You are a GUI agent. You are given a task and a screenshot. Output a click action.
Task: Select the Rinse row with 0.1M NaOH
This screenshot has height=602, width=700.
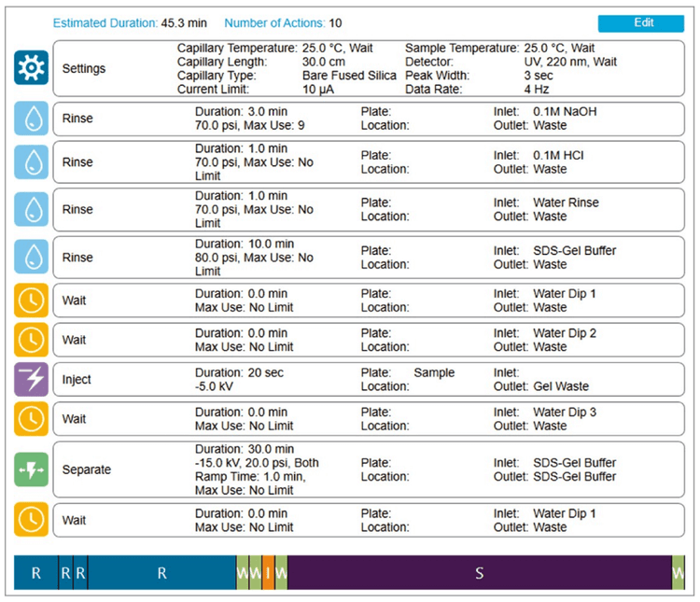pos(369,119)
